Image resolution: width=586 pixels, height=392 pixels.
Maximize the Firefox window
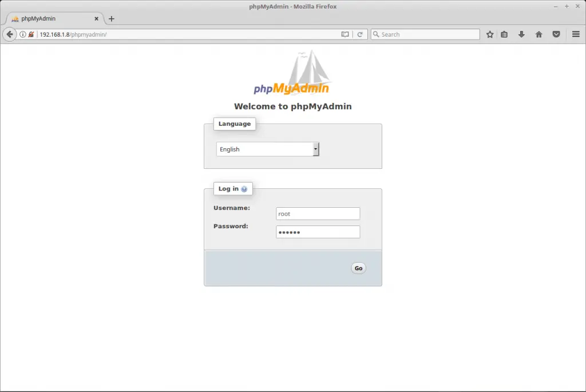click(x=567, y=6)
